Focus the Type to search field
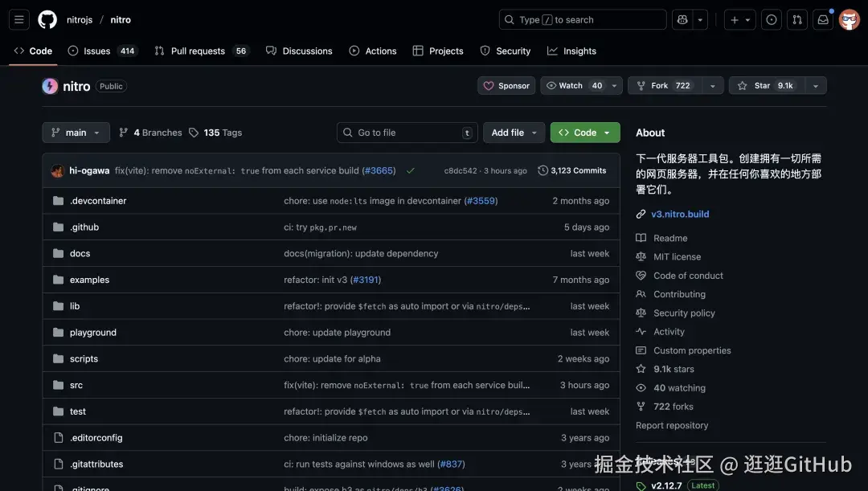Screen dimensions: 868x491 click(x=583, y=20)
